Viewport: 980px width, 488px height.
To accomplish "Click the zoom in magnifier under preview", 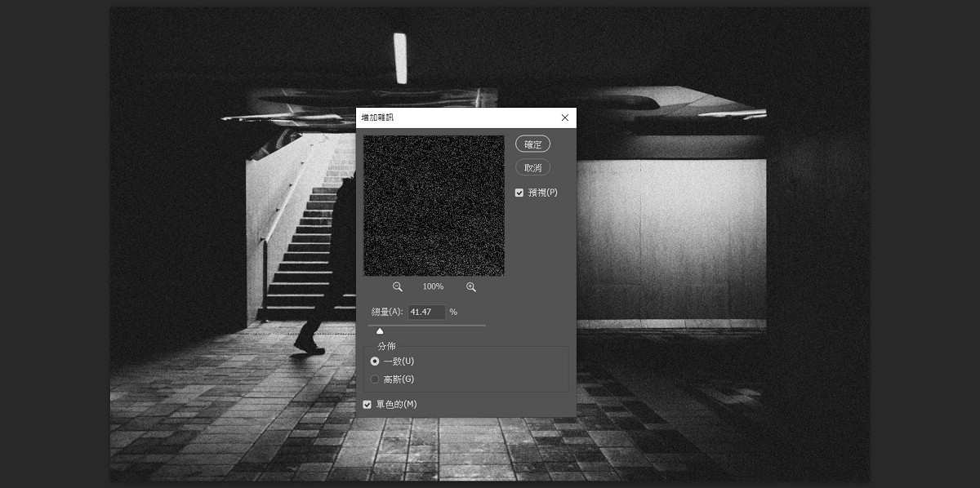I will tap(471, 287).
